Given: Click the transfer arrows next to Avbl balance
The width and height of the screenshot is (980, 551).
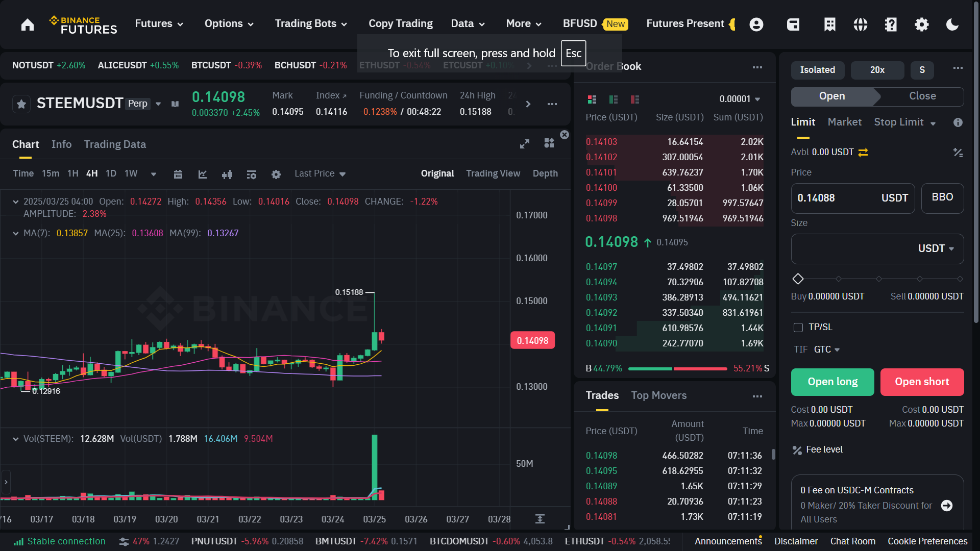Looking at the screenshot, I should [x=863, y=153].
